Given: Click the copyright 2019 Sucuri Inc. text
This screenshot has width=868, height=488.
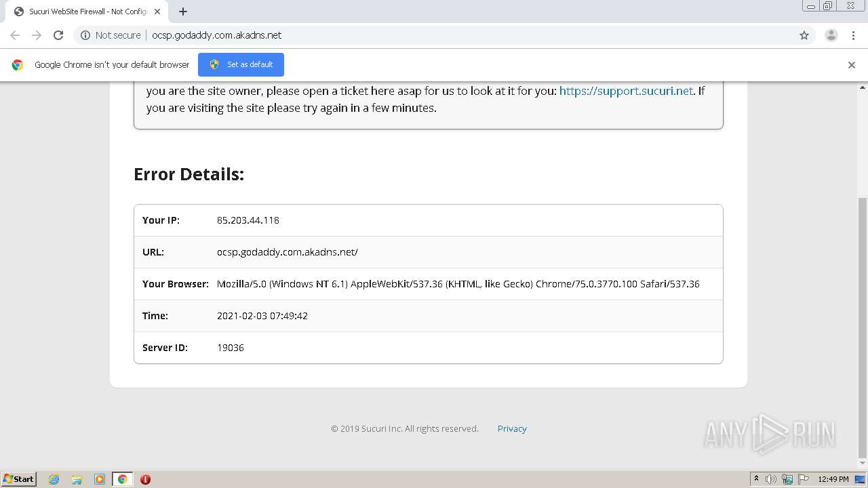Looking at the screenshot, I should click(x=405, y=428).
